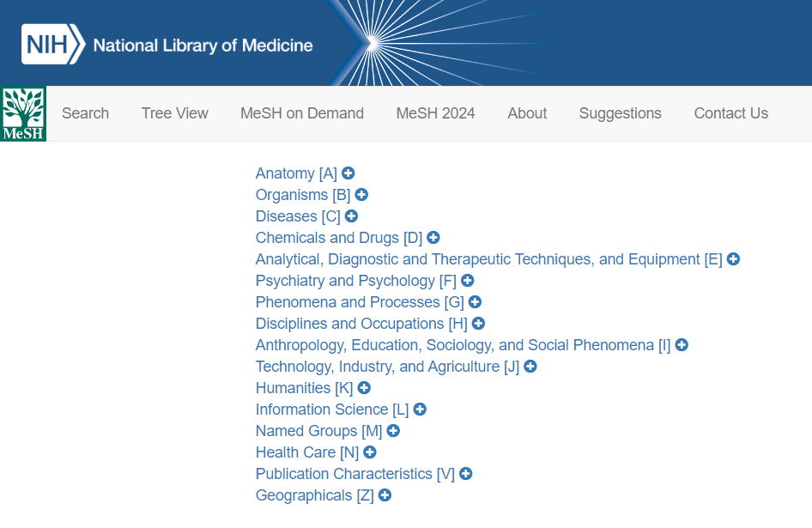Expand the Psychiatry and Psychology [F] category
812x528 pixels.
coord(466,280)
